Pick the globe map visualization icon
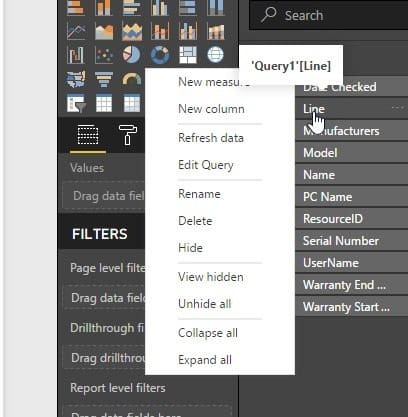Image resolution: width=408 pixels, height=417 pixels. point(216,55)
